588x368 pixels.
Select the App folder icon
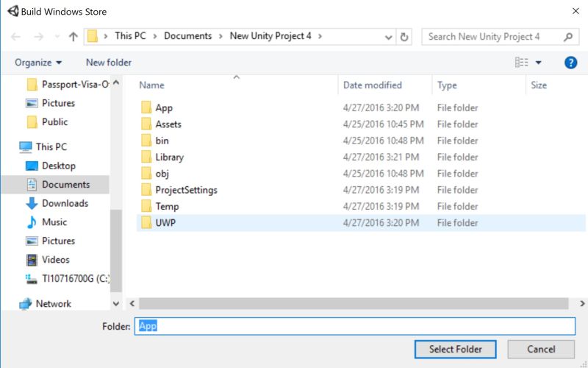[146, 107]
